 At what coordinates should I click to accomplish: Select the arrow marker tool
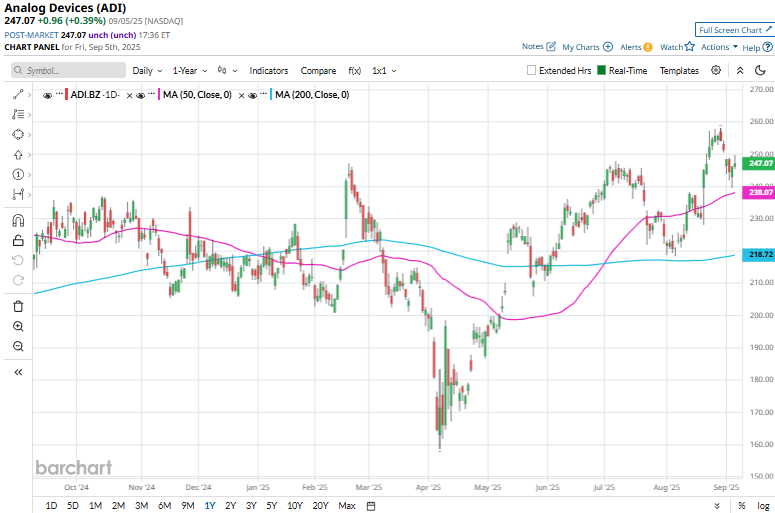[x=18, y=155]
